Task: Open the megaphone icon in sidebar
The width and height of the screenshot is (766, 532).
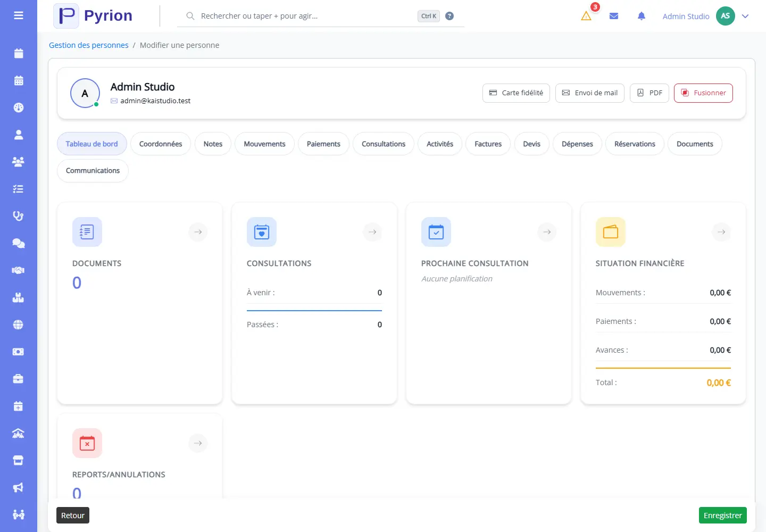Action: 19,488
